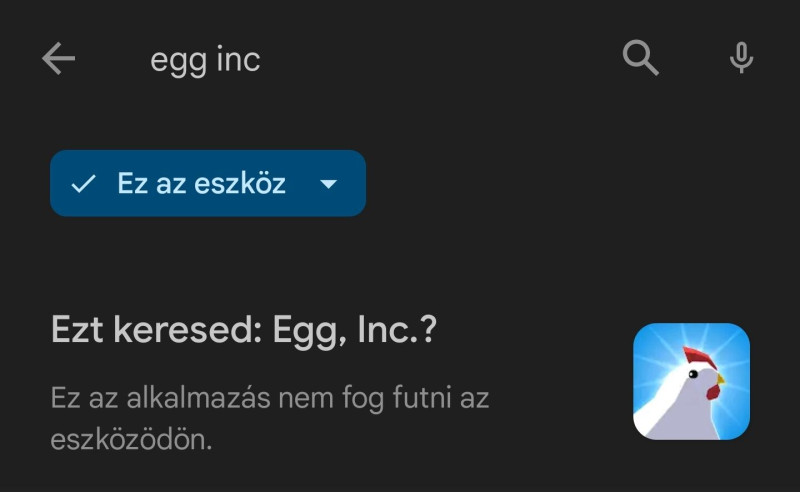The width and height of the screenshot is (800, 492).
Task: Edit the search text 'egg inc'
Action: [x=205, y=60]
